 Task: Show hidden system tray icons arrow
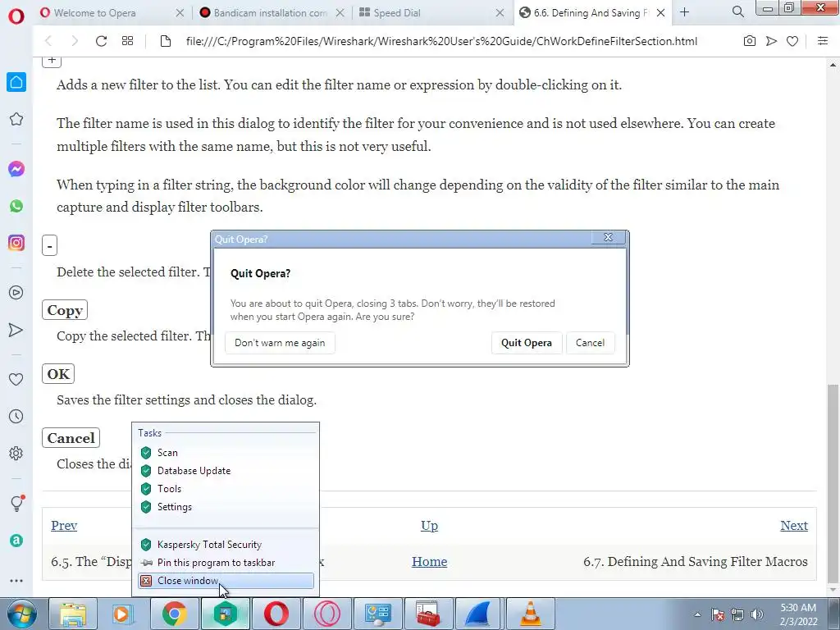(697, 614)
